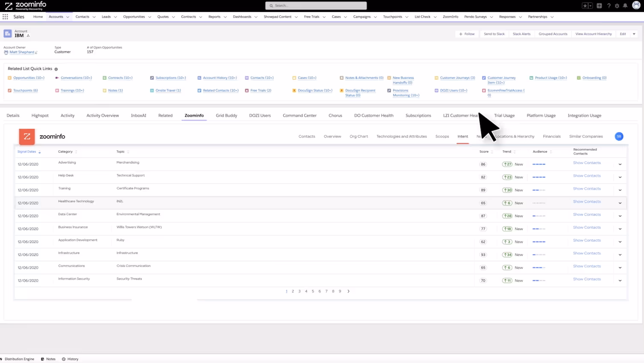Click the score 93 badge in Infrastructure row
Image resolution: width=644 pixels, height=363 pixels.
coord(483,255)
